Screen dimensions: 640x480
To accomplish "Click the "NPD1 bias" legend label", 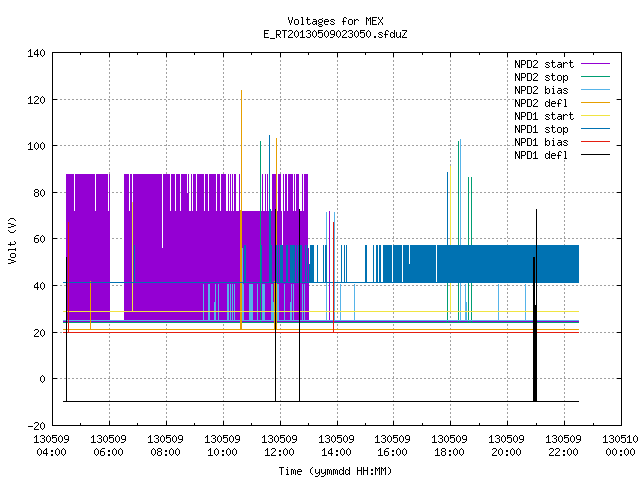I will point(541,142).
